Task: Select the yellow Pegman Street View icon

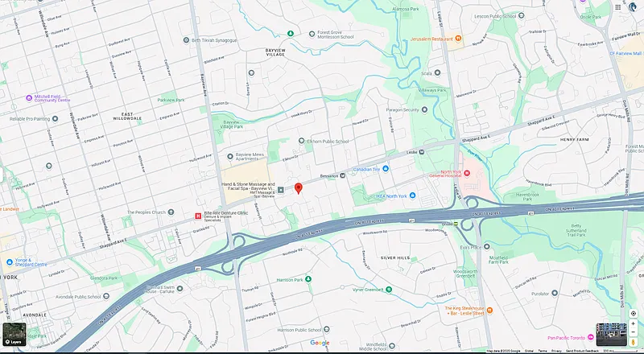Action: 634,342
